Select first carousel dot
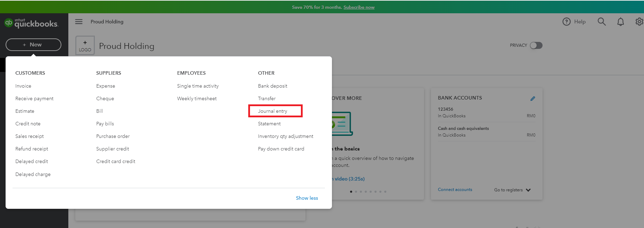644x228 pixels. (x=351, y=191)
